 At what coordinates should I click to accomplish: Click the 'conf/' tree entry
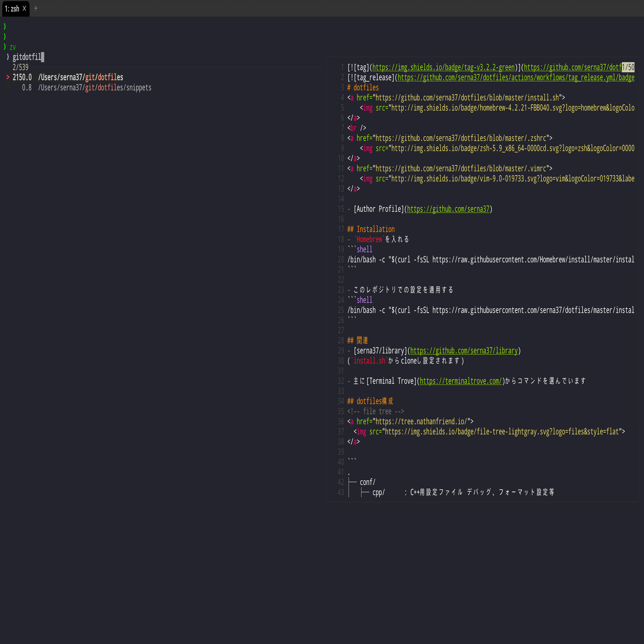pyautogui.click(x=368, y=482)
